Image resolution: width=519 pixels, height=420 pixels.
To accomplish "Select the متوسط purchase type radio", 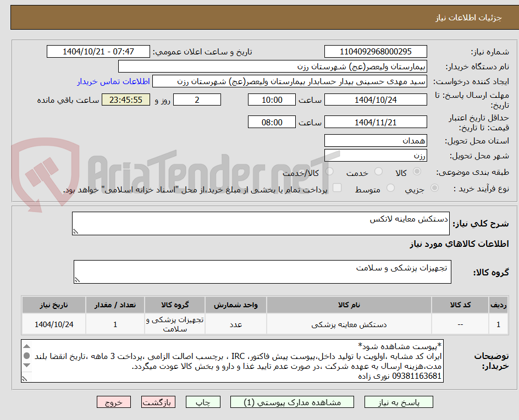I will (x=390, y=188).
